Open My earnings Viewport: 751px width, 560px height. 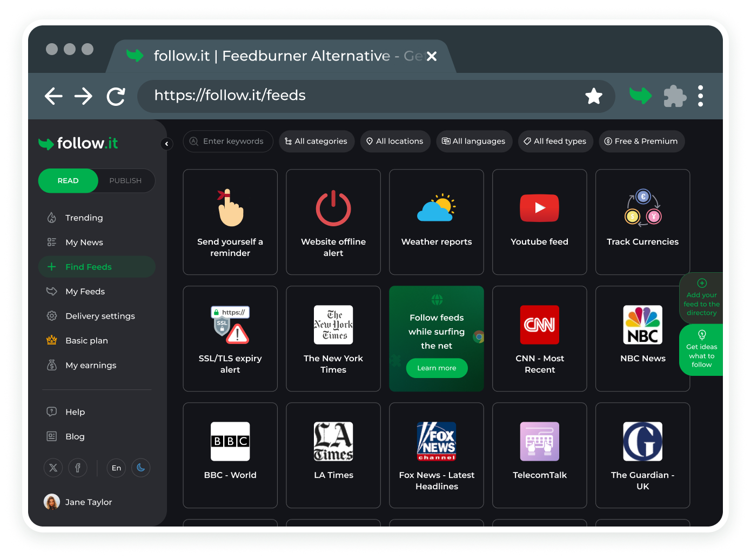97,366
